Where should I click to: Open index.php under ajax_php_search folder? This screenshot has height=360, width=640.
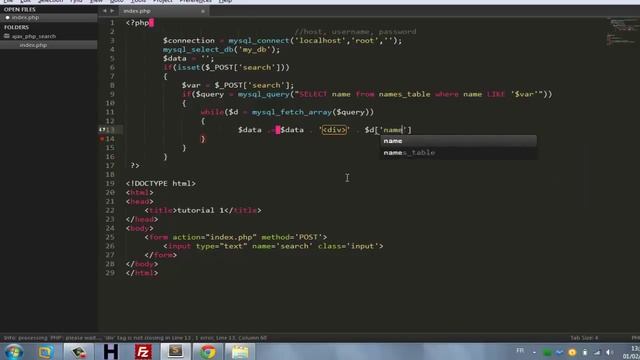coord(49,45)
